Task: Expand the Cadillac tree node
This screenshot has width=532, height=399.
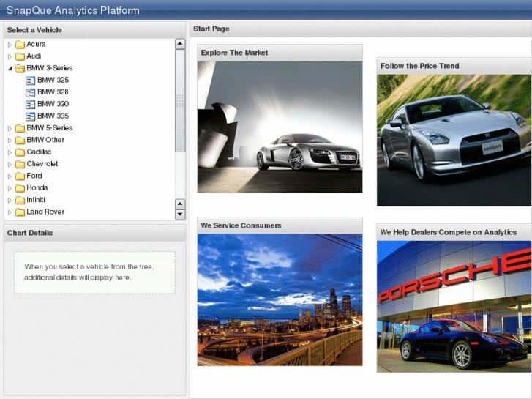Action: coord(10,152)
